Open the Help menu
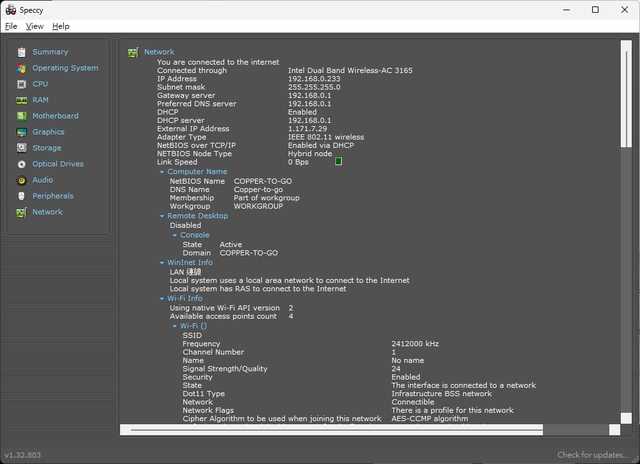This screenshot has height=464, width=640. [x=61, y=26]
